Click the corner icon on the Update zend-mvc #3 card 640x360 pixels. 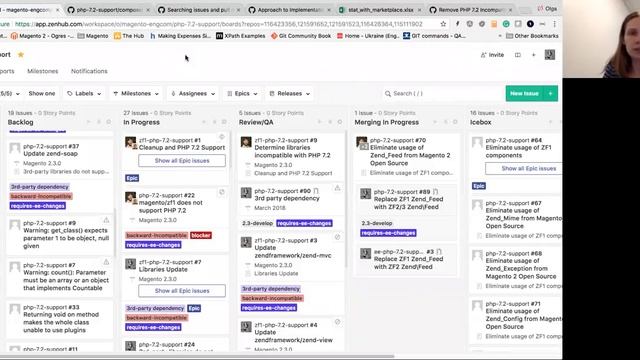point(338,237)
